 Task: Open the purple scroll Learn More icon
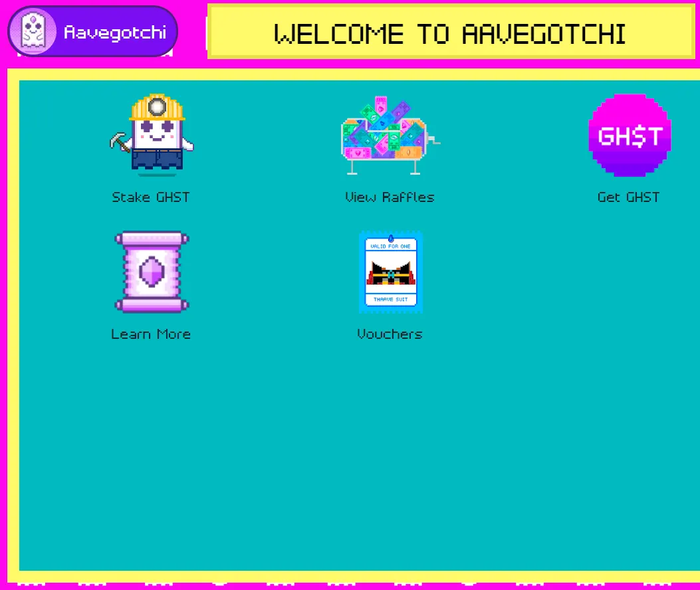point(152,272)
